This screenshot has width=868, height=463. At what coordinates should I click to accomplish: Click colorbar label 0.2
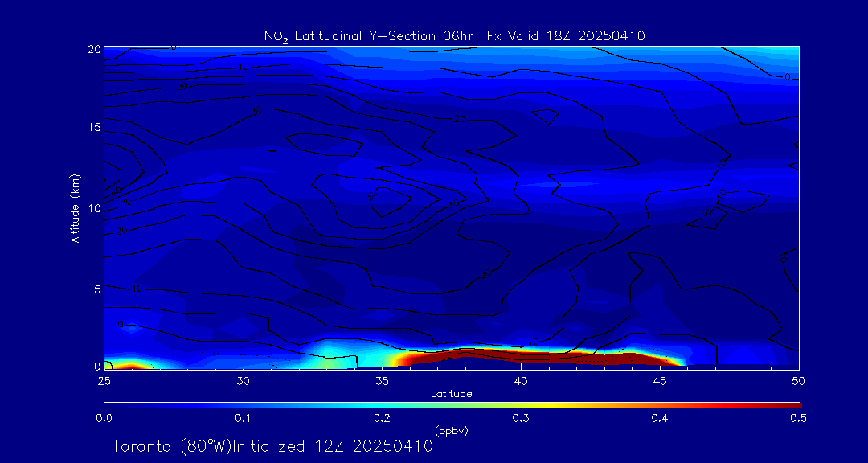[x=382, y=418]
